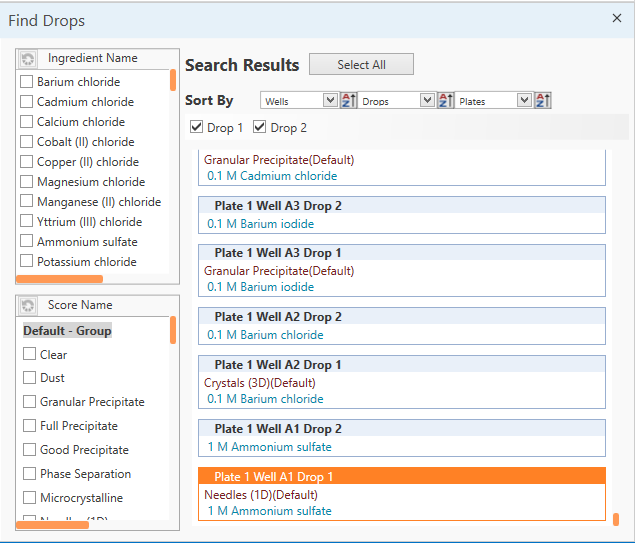Click the 0.1 M Barium iodide link under Well A3 Drop 1
The width and height of the screenshot is (635, 543).
click(260, 287)
